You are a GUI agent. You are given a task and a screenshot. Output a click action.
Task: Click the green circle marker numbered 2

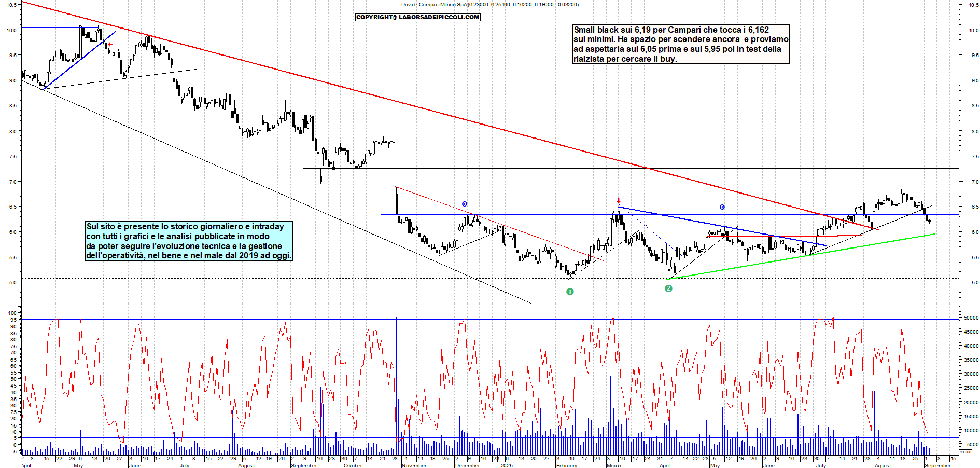click(668, 288)
